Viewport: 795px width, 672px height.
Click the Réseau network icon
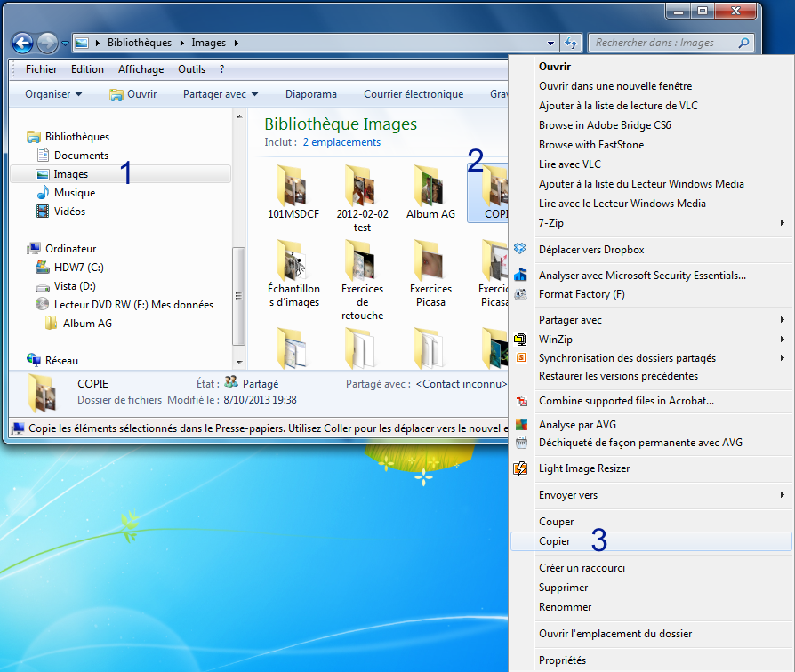[34, 360]
